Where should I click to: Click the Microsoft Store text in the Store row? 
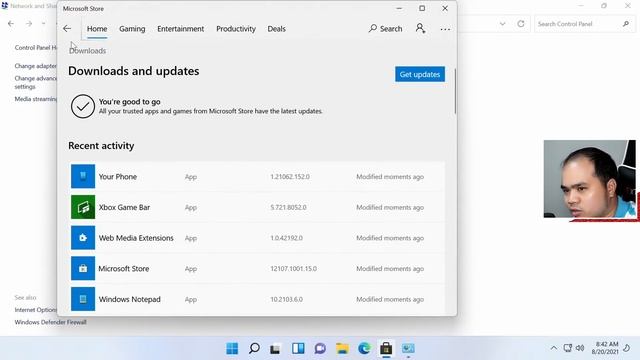coord(124,269)
